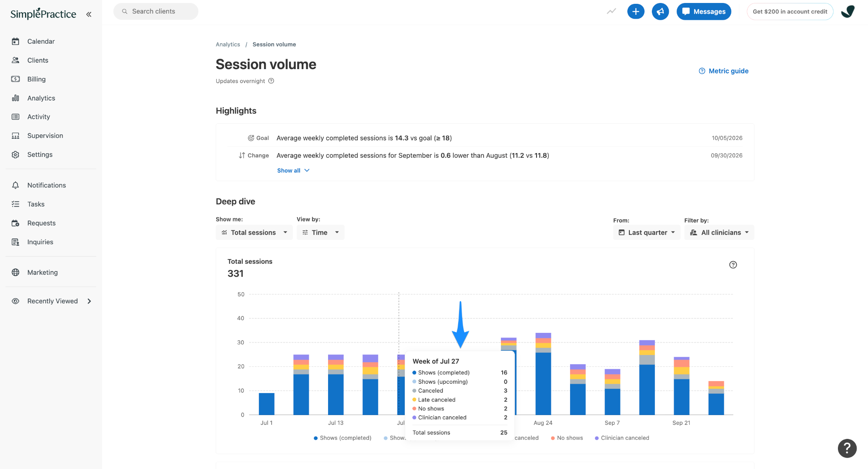868x469 pixels.
Task: Click the chart help question mark icon
Action: click(733, 265)
